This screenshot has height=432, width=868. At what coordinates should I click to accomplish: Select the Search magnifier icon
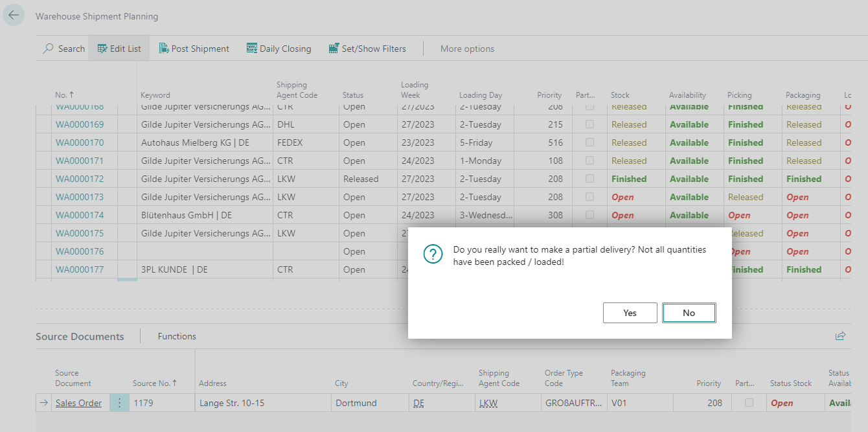[49, 48]
